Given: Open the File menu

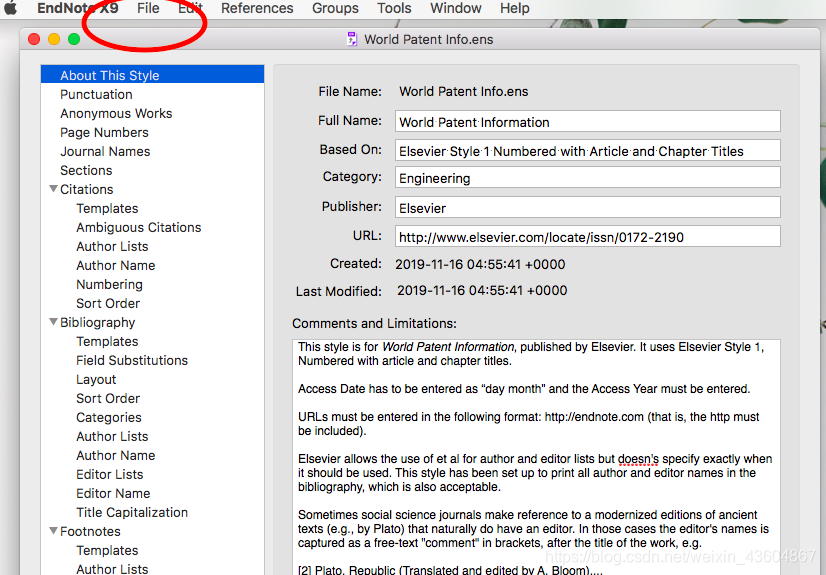Looking at the screenshot, I should [148, 8].
